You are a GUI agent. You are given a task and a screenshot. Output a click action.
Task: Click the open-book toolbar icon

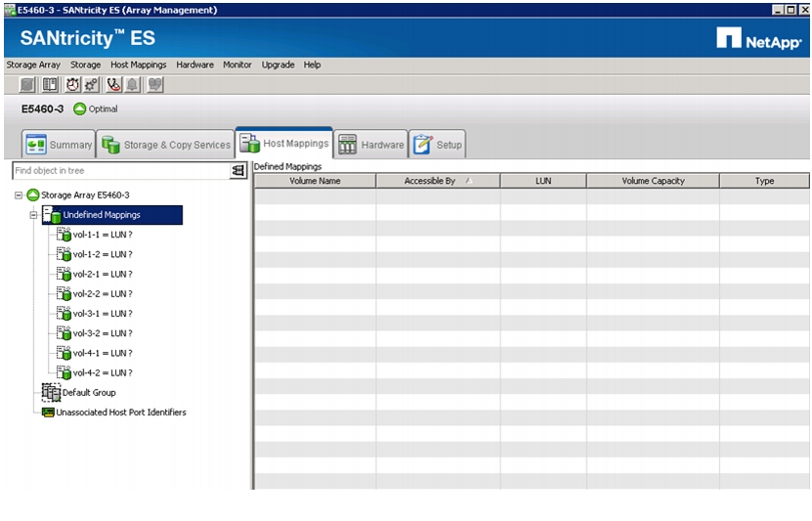point(50,84)
